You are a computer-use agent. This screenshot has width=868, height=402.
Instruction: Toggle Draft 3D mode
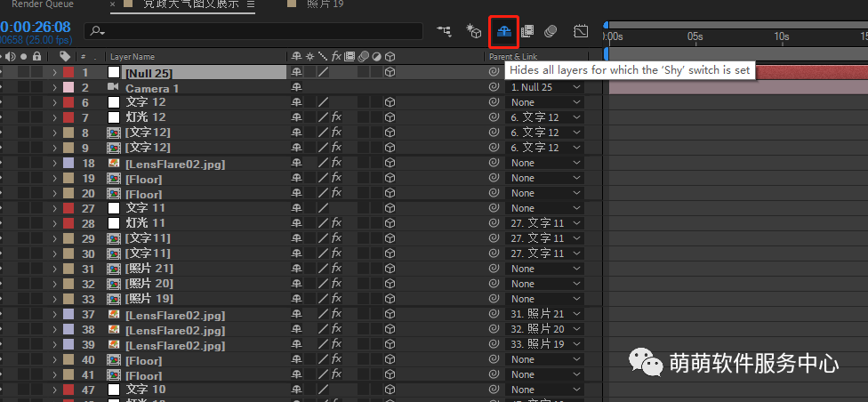[x=473, y=31]
